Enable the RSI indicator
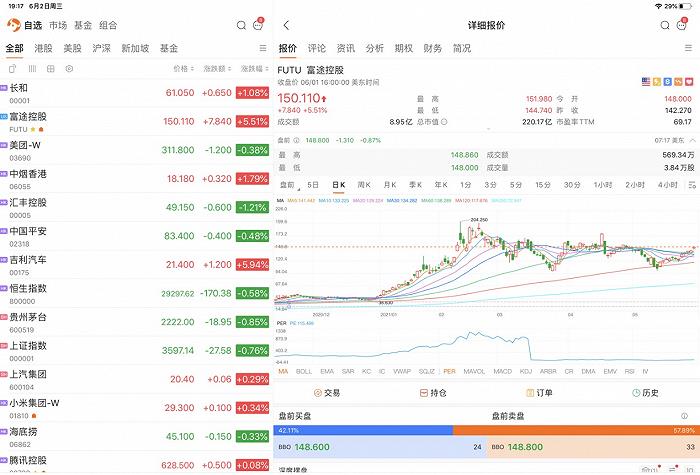700x475 pixels. tap(629, 371)
